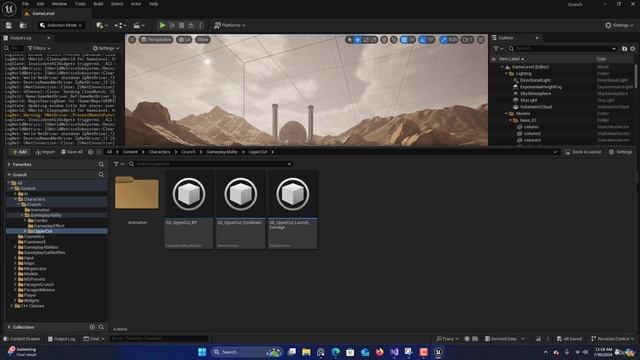Select the viewport select-objects tool icon

349,40
